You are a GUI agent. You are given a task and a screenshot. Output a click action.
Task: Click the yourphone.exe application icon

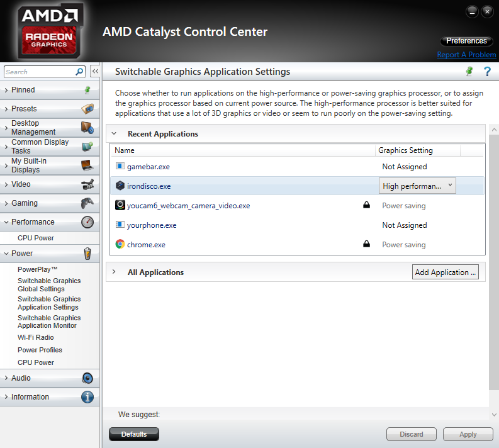(120, 225)
